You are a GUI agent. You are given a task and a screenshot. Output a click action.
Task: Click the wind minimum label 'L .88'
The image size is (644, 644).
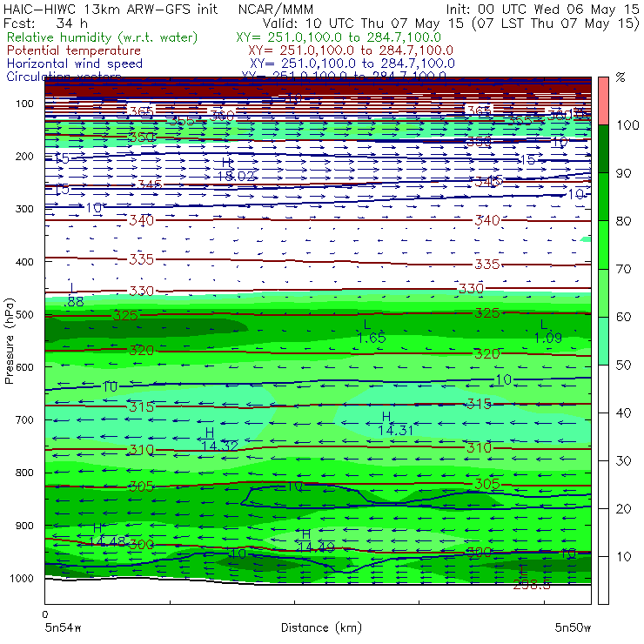click(x=74, y=295)
